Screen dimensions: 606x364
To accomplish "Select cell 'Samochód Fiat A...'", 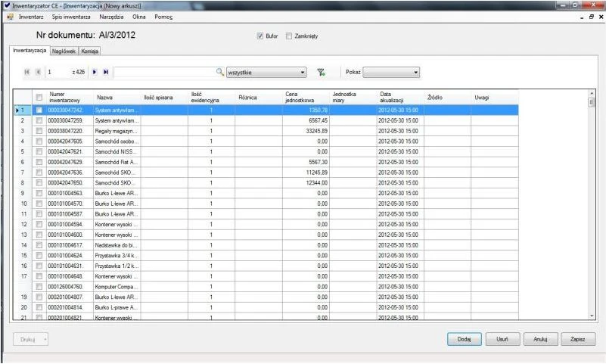I will [117, 162].
